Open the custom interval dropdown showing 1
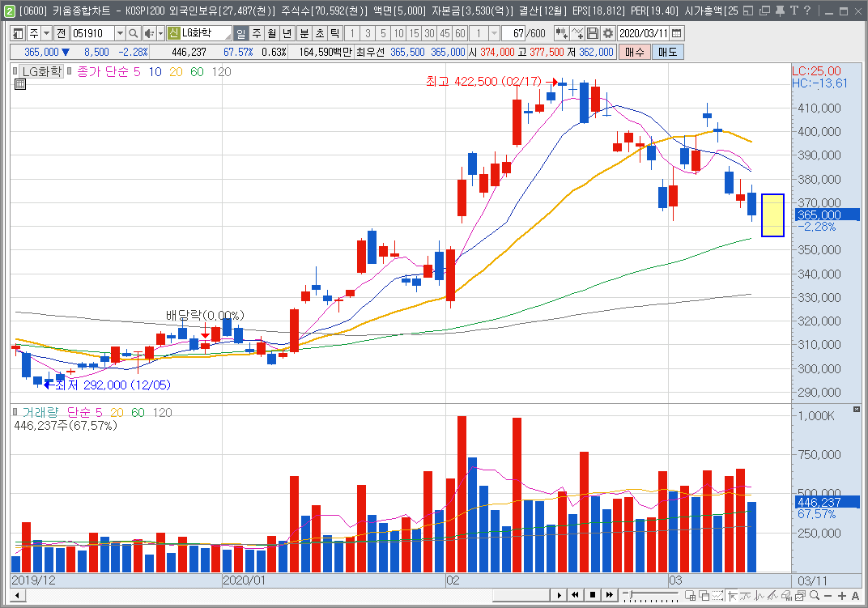The width and height of the screenshot is (868, 608). point(495,34)
